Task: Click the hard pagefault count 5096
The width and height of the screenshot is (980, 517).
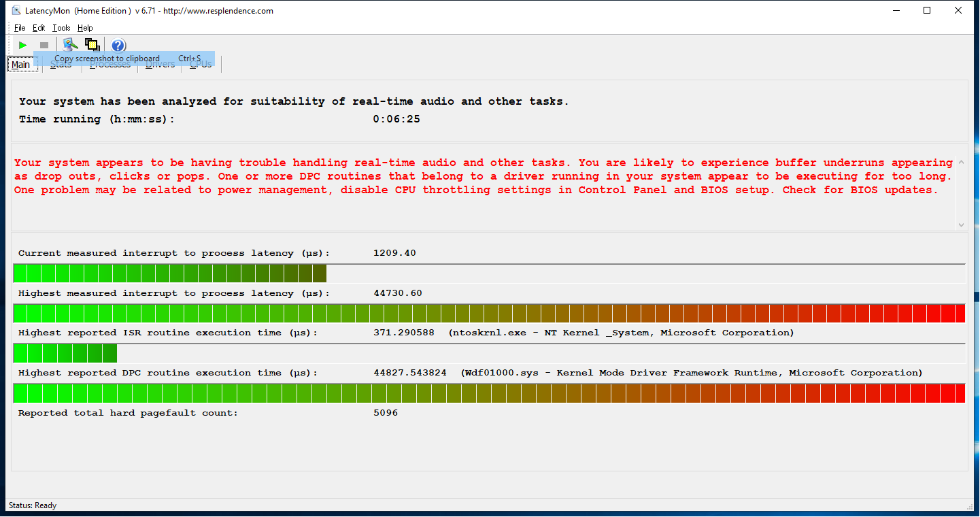Action: [386, 413]
